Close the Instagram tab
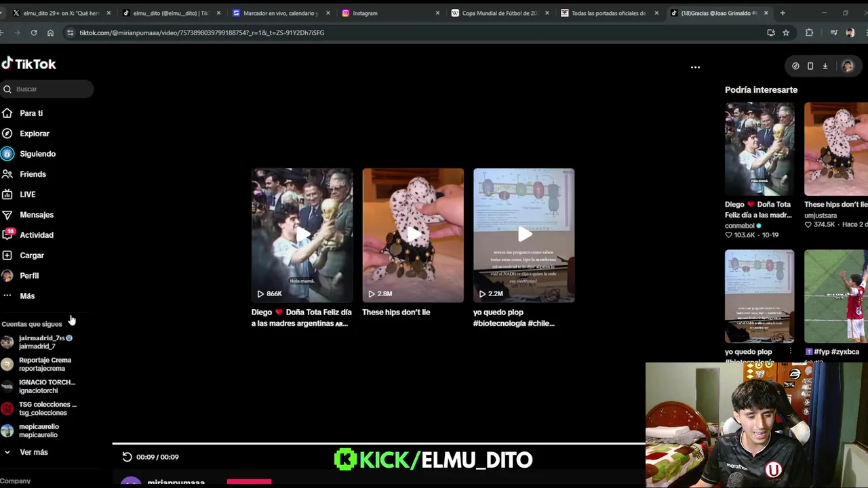 (437, 13)
